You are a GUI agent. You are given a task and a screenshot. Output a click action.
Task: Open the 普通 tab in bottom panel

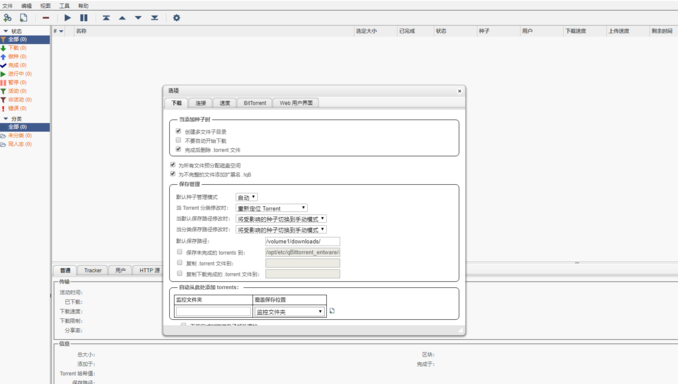[65, 270]
